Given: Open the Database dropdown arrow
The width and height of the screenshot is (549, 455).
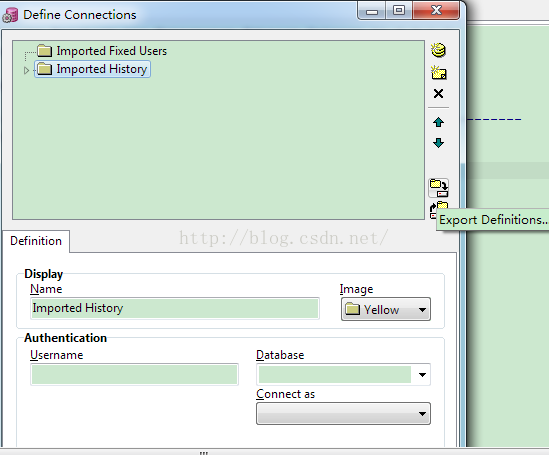Looking at the screenshot, I should pos(422,375).
